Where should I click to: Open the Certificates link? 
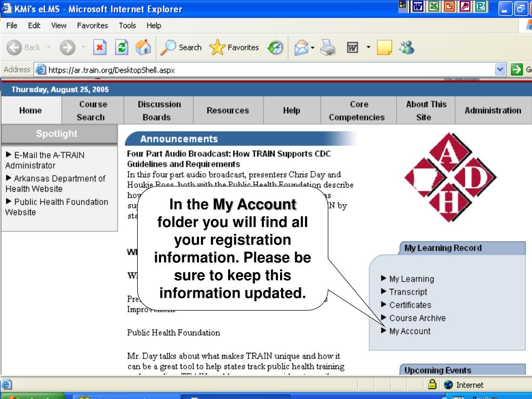410,305
